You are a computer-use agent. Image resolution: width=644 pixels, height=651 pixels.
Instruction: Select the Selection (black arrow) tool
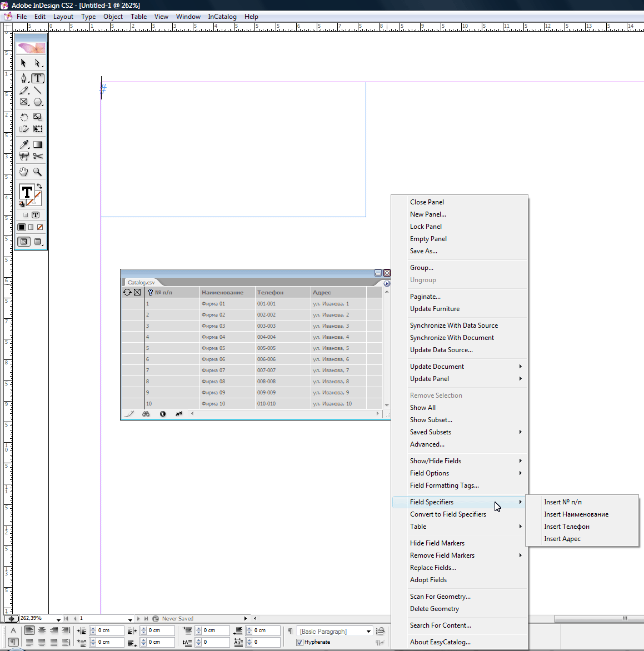pyautogui.click(x=24, y=63)
